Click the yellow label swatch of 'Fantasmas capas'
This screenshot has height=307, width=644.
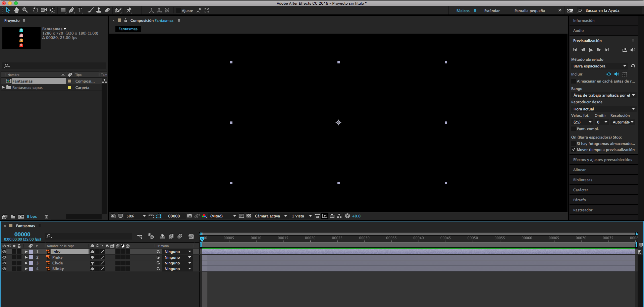point(70,88)
